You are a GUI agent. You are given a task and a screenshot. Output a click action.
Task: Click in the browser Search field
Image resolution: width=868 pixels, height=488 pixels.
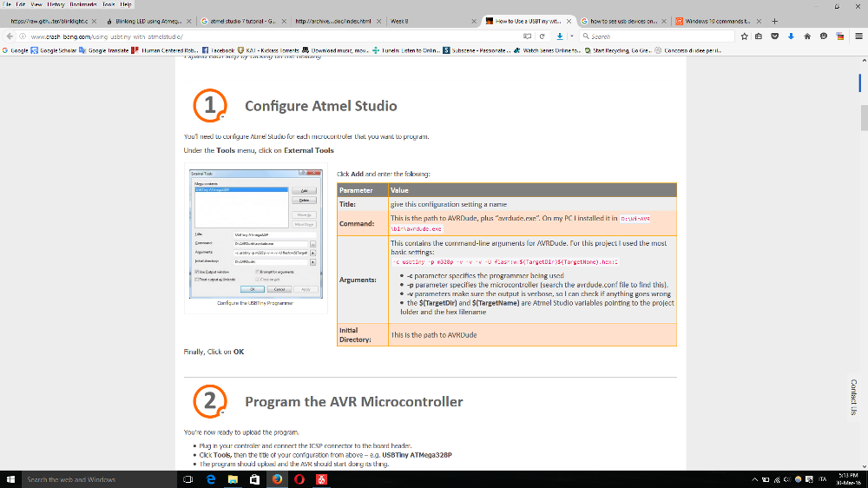coord(657,36)
